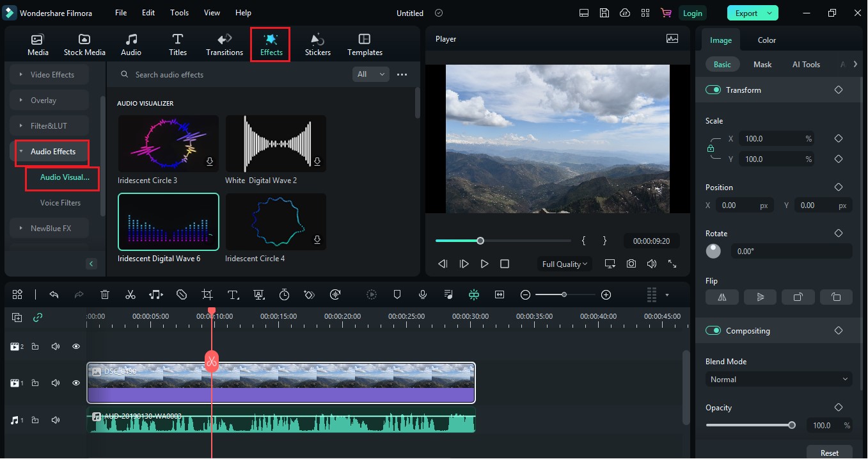Flip image vertically
This screenshot has height=459, width=868.
click(760, 297)
